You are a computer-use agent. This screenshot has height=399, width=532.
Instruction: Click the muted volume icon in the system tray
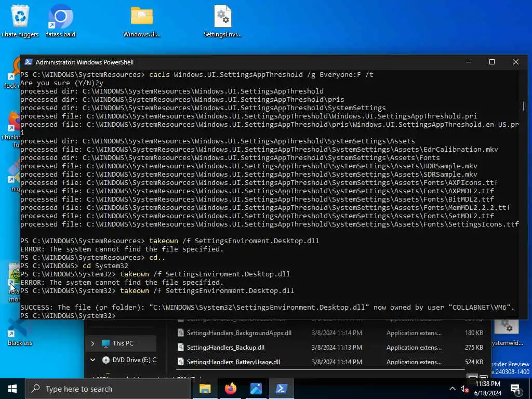coord(464,389)
